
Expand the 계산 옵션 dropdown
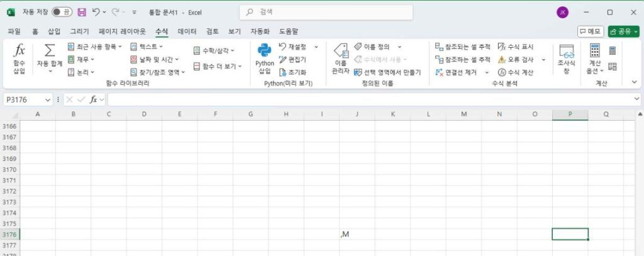pos(594,70)
